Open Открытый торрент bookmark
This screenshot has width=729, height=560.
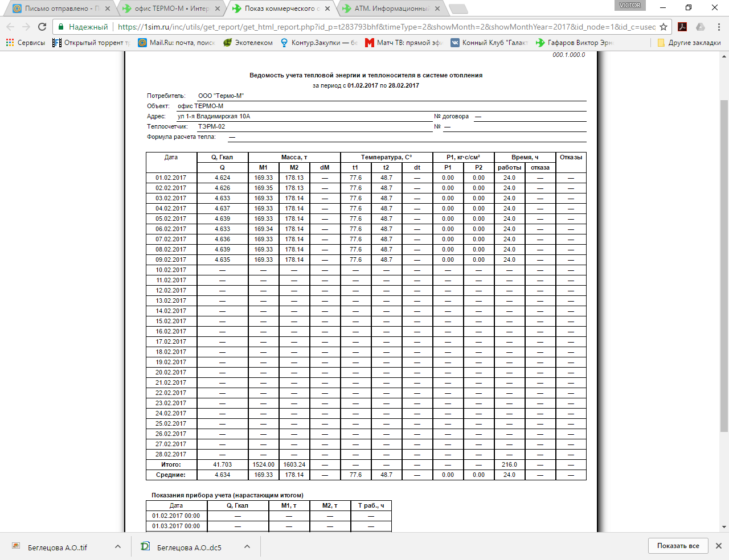coord(91,43)
